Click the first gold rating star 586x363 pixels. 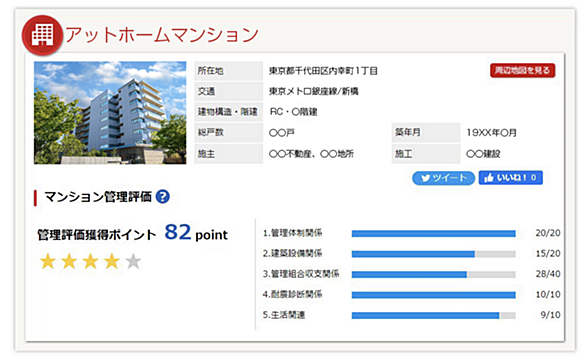coord(48,261)
